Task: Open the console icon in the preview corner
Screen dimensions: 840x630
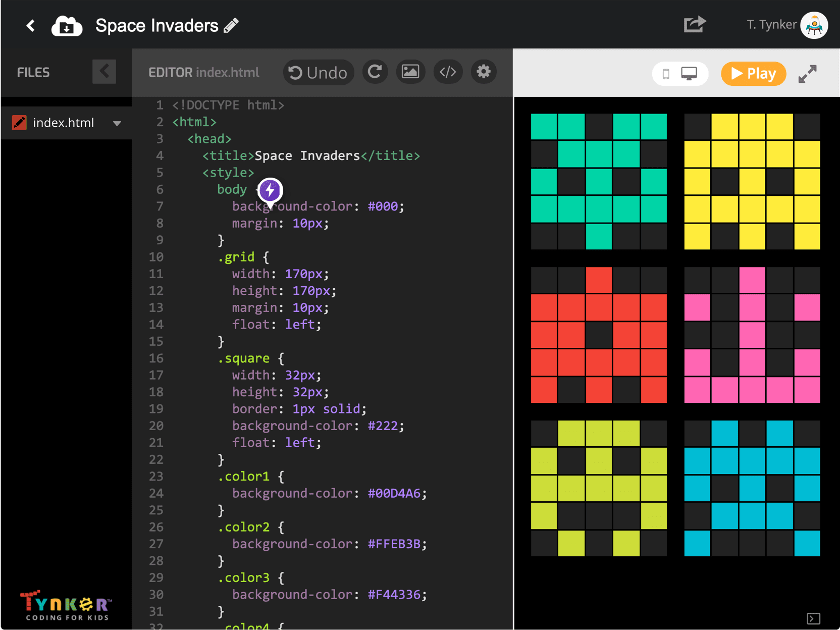Action: pyautogui.click(x=813, y=618)
